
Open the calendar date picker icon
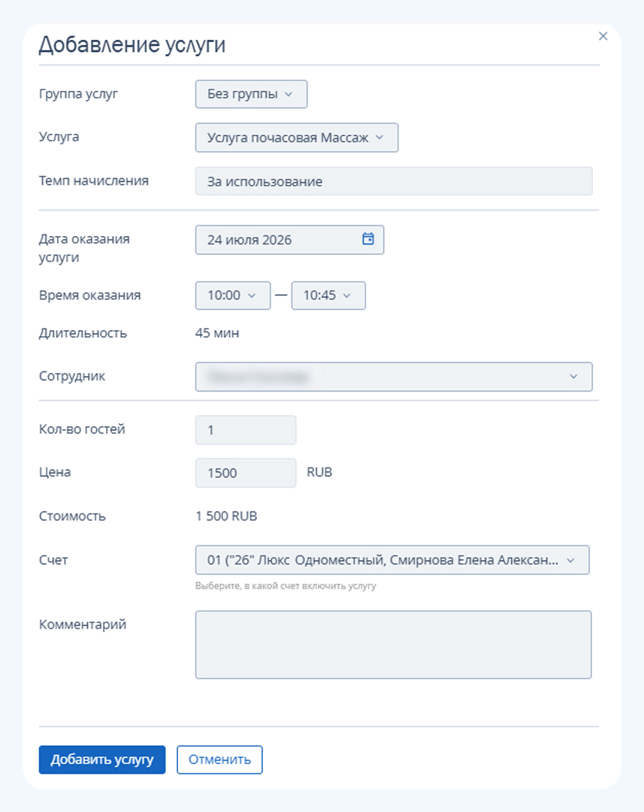tap(368, 239)
